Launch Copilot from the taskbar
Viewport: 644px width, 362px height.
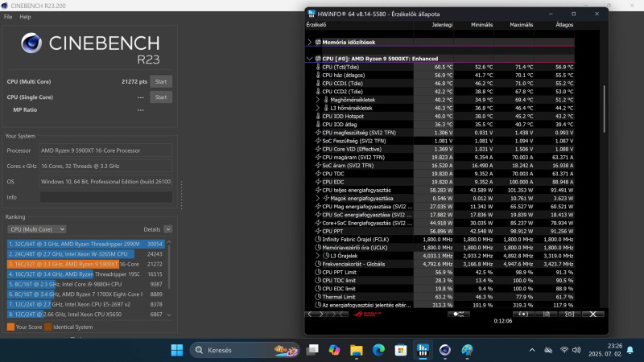pos(334,350)
